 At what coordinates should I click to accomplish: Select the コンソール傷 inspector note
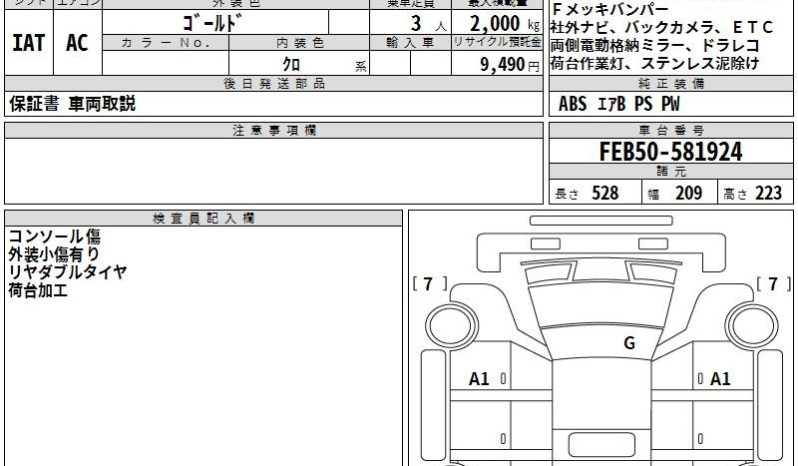(x=54, y=237)
